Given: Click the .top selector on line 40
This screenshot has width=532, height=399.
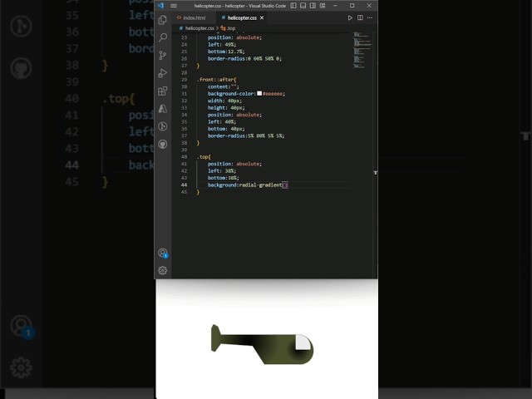Looking at the screenshot, I should (x=204, y=157).
